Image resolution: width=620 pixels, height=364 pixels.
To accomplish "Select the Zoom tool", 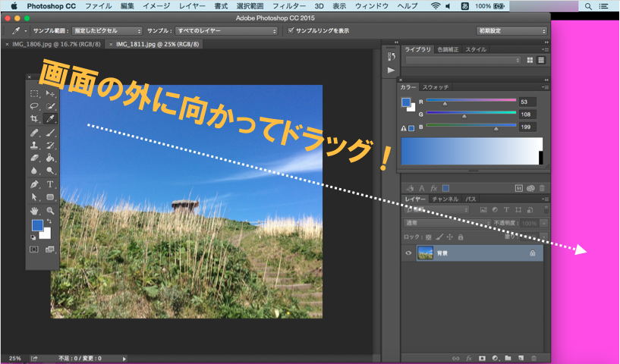I will (x=50, y=211).
